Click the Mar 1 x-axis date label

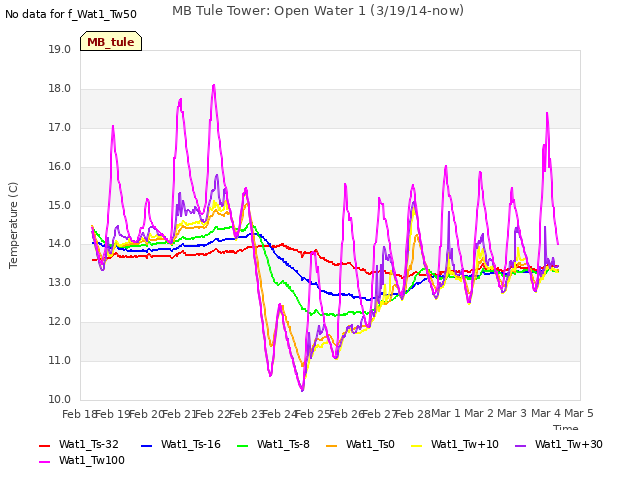pyautogui.click(x=446, y=413)
